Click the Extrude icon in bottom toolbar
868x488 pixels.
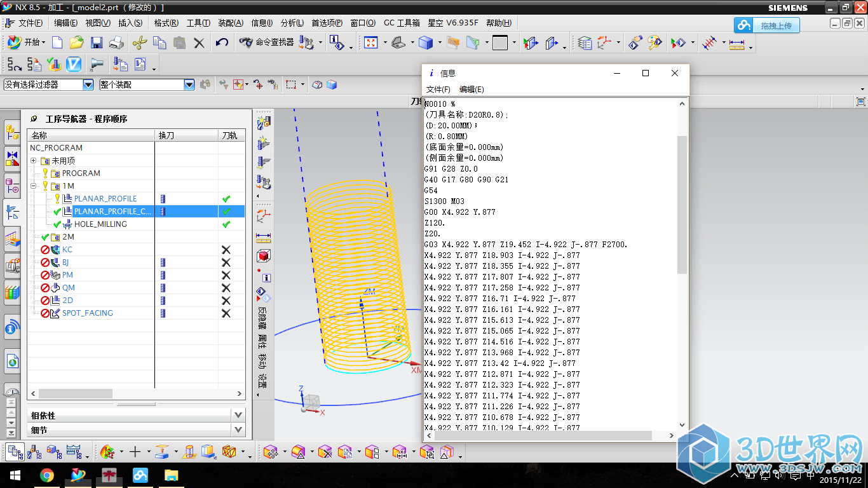tap(162, 452)
